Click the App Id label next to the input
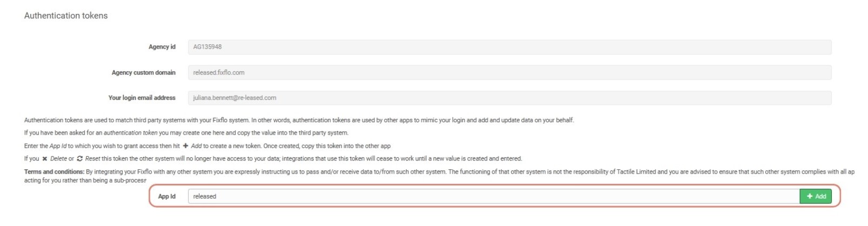 point(167,196)
